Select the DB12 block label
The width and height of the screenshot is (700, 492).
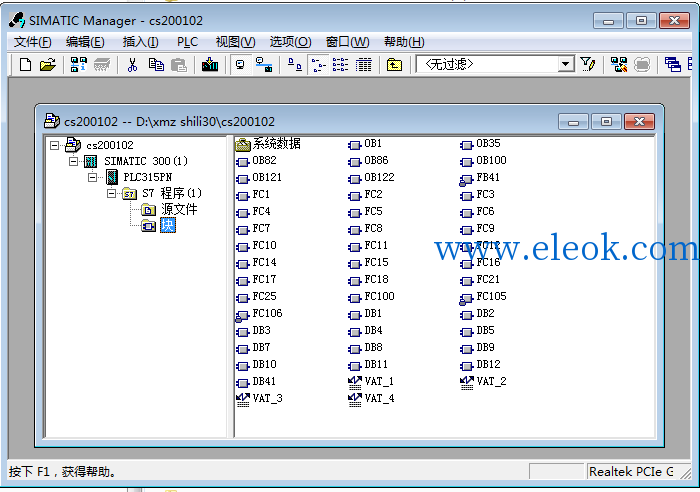point(488,364)
